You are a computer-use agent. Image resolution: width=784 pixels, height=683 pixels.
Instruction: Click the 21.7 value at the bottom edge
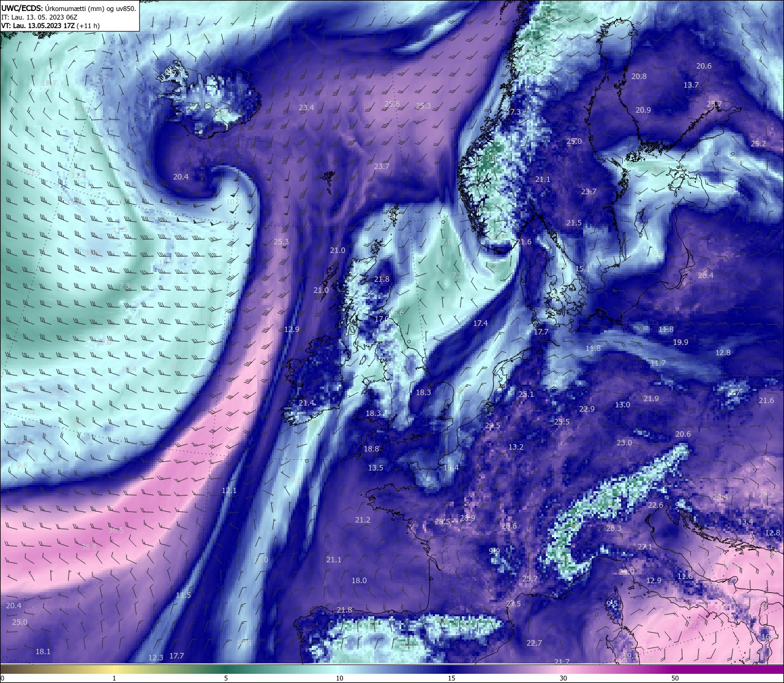[562, 662]
